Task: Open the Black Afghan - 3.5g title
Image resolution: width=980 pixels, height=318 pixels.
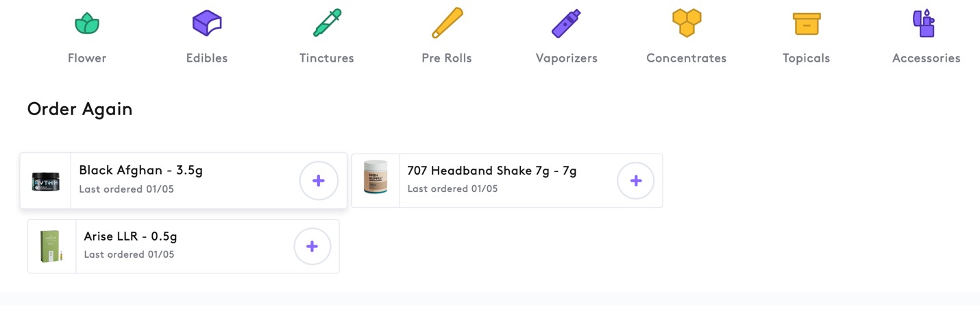Action: [x=140, y=171]
